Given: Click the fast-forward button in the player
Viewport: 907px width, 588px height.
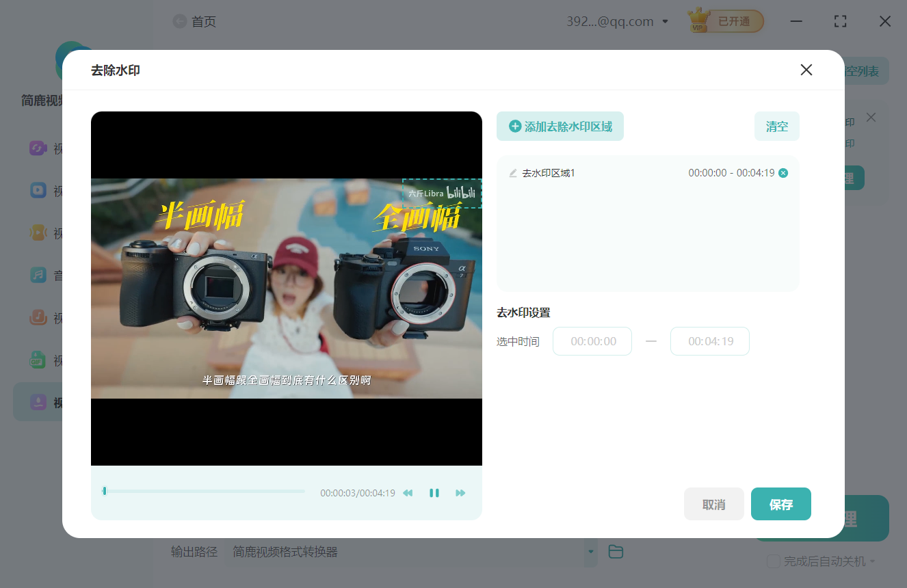Looking at the screenshot, I should pyautogui.click(x=460, y=493).
